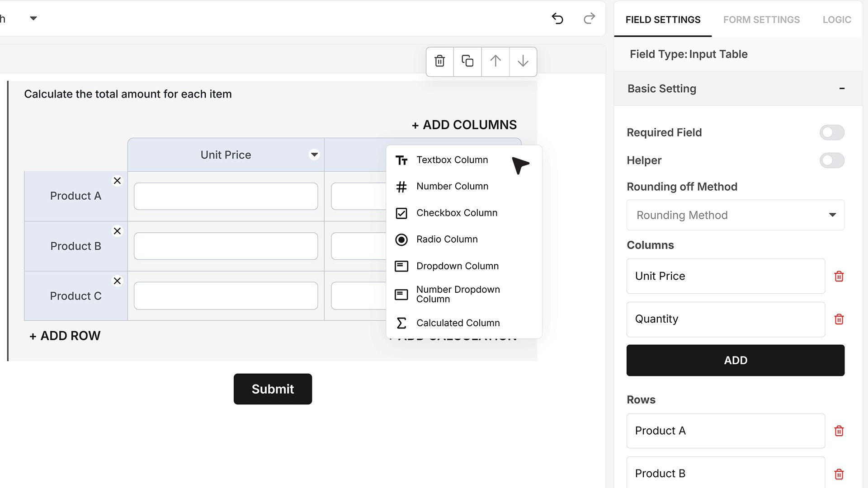Image resolution: width=868 pixels, height=488 pixels.
Task: Move field up with arrow icon
Action: click(x=495, y=61)
